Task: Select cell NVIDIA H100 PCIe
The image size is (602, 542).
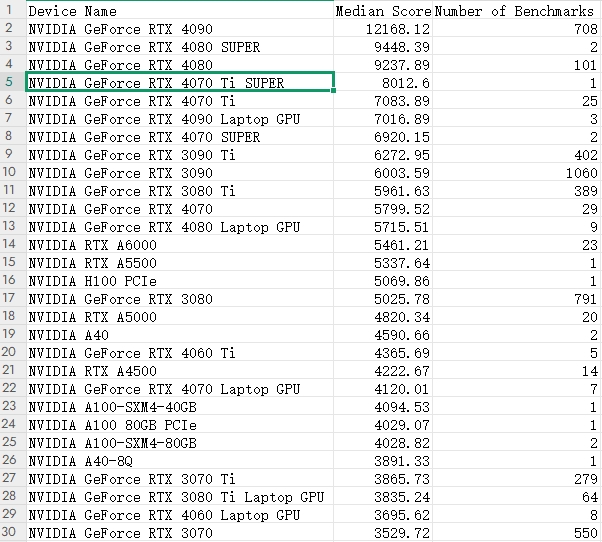Action: pyautogui.click(x=180, y=280)
